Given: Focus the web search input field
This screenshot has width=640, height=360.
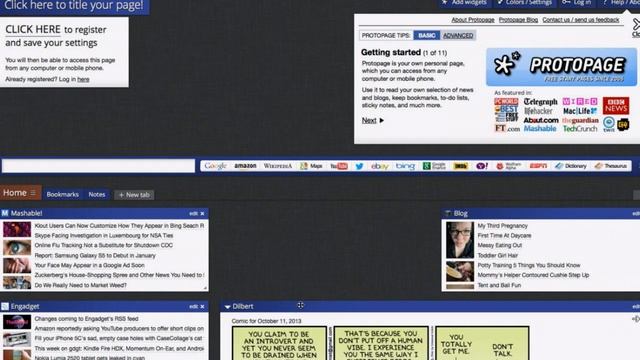Looking at the screenshot, I should coord(98,166).
